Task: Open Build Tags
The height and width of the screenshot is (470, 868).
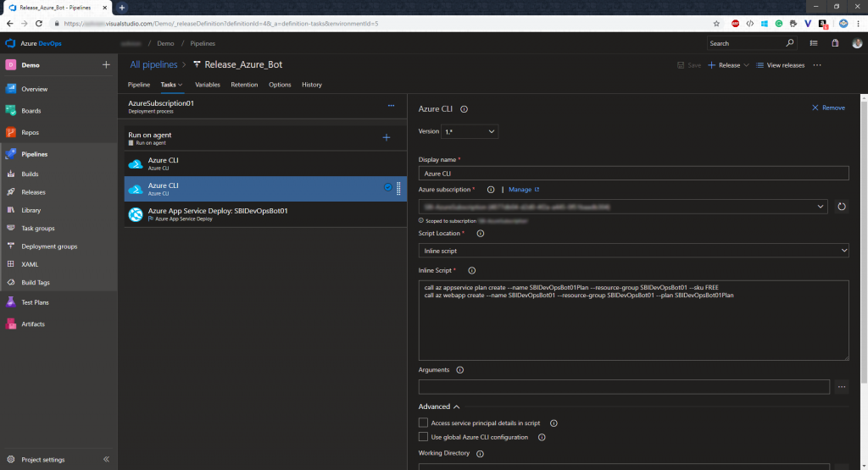Action: (36, 282)
